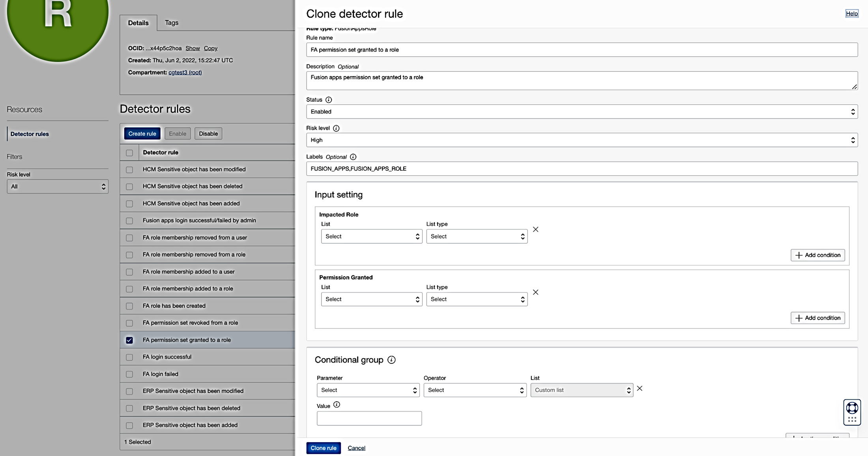Expand the Risk level High dropdown
The width and height of the screenshot is (868, 456).
582,140
